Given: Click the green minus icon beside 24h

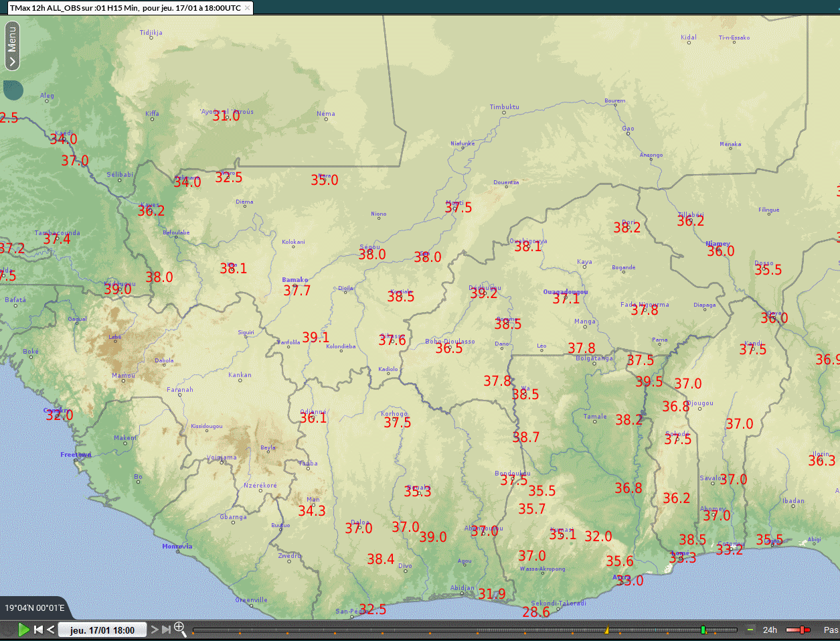Looking at the screenshot, I should click(x=750, y=630).
